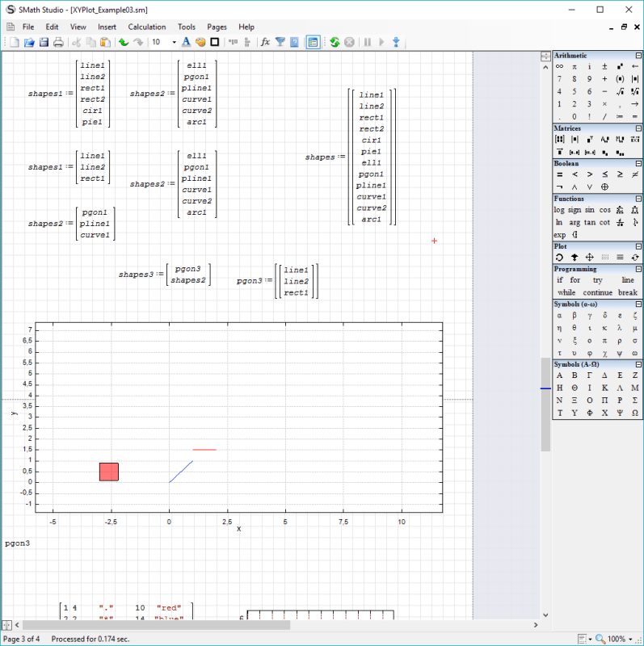Pause calculation with pause icon

pyautogui.click(x=368, y=42)
